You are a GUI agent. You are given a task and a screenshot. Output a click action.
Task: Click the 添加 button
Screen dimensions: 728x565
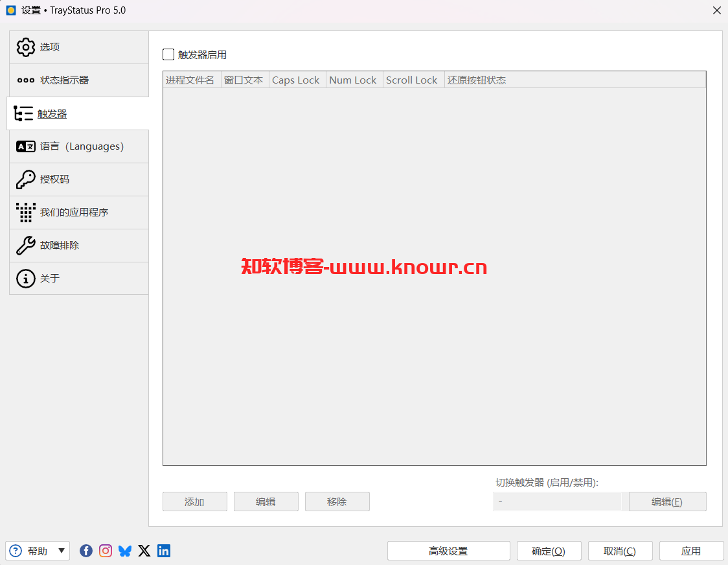(x=194, y=502)
